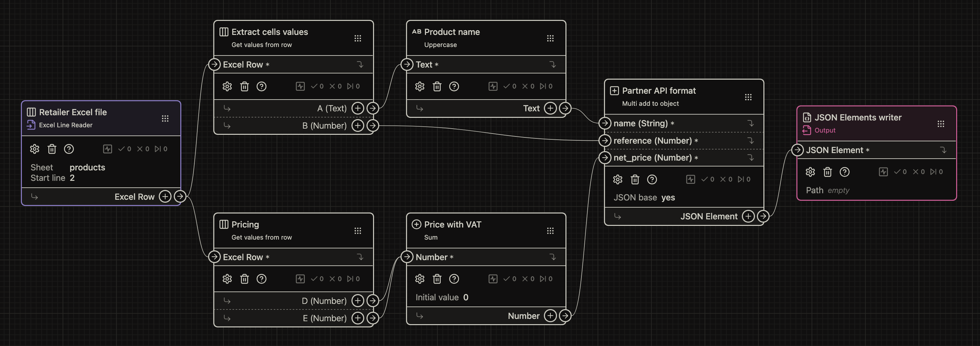The height and width of the screenshot is (346, 980).
Task: Open help for Partner API format node
Action: (x=652, y=180)
